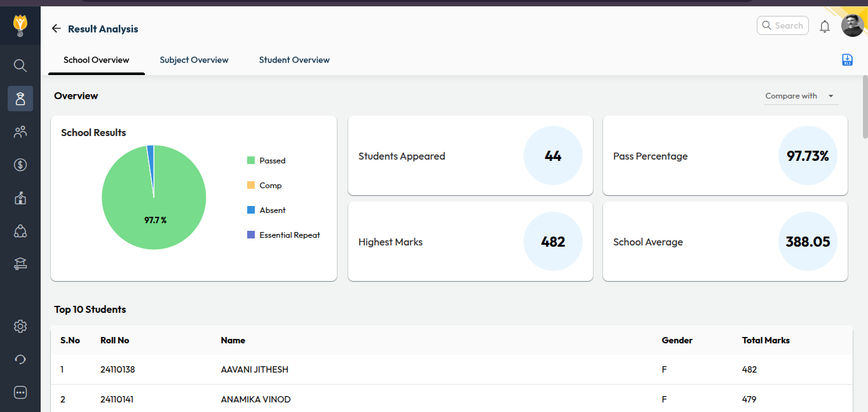Viewport: 868px width, 412px height.
Task: Click the refresh icon in sidebar
Action: pos(20,359)
